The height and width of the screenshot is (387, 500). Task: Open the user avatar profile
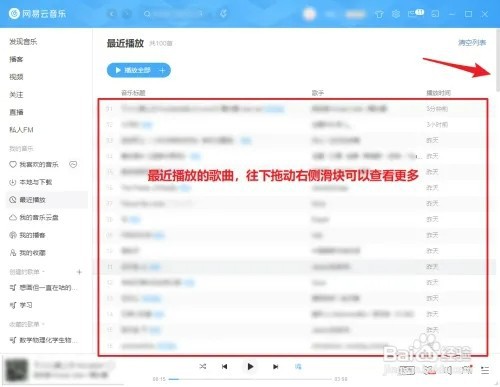pos(309,14)
